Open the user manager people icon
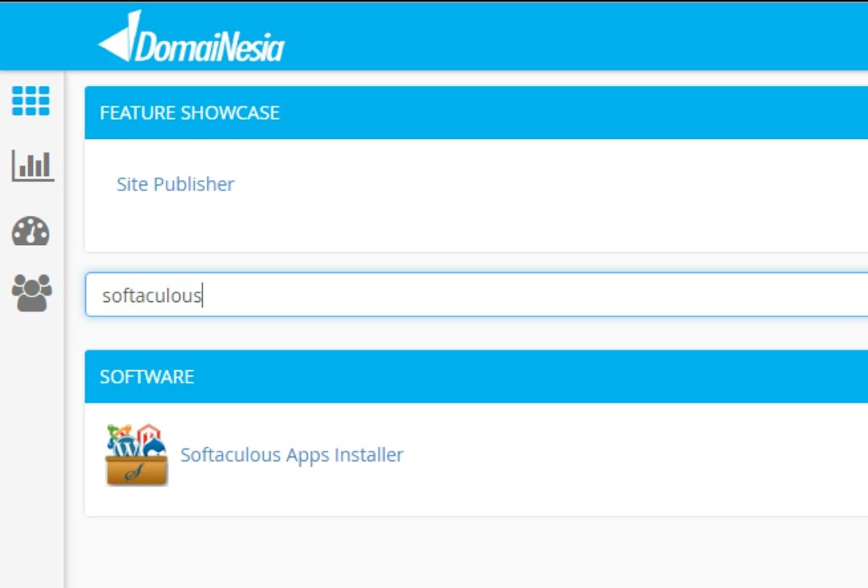Viewport: 868px width, 588px height. tap(31, 293)
